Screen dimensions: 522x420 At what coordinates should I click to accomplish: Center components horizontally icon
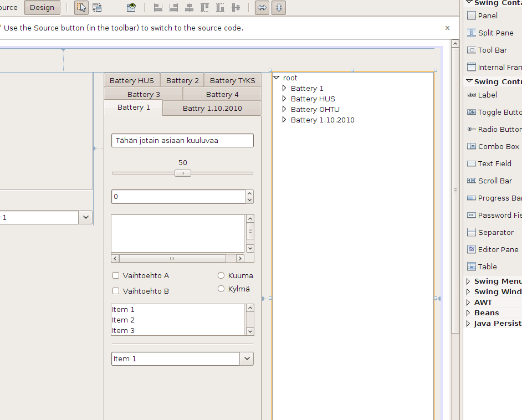tap(189, 7)
